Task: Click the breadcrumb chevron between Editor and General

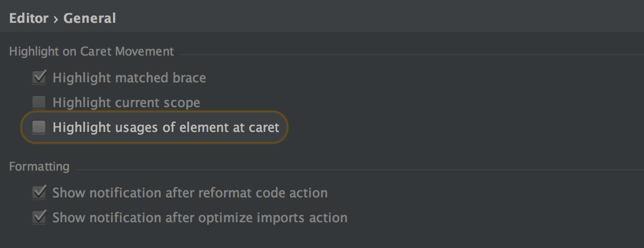Action: point(56,19)
